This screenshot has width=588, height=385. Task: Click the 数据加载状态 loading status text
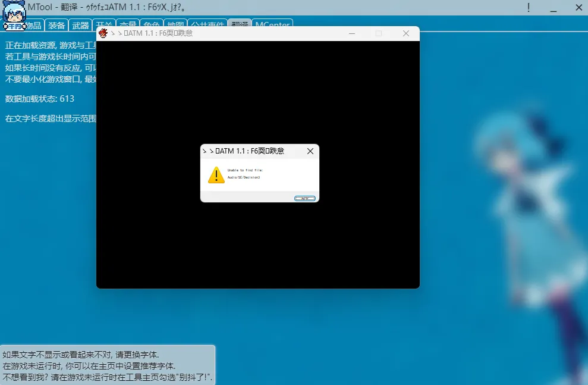(x=40, y=99)
